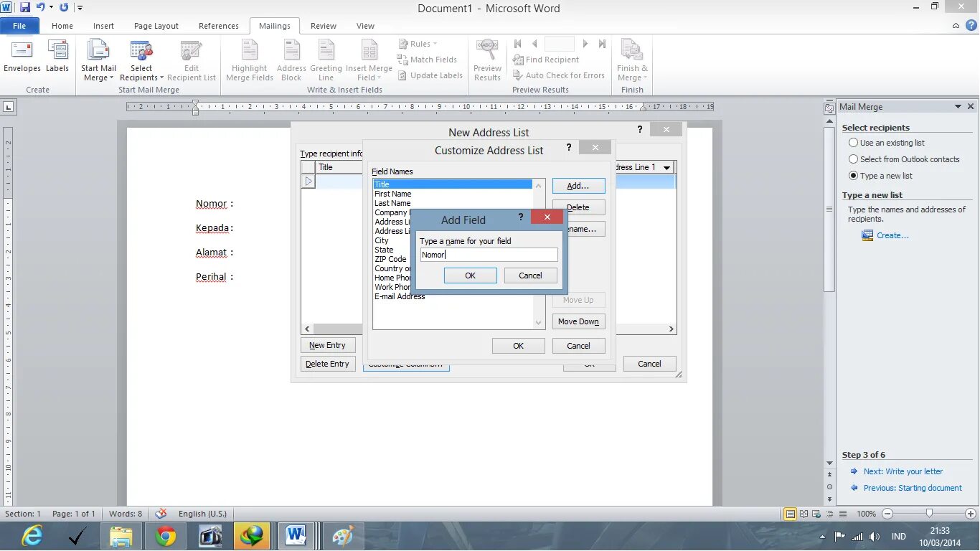
Task: Click the Match Fields command
Action: click(x=428, y=60)
